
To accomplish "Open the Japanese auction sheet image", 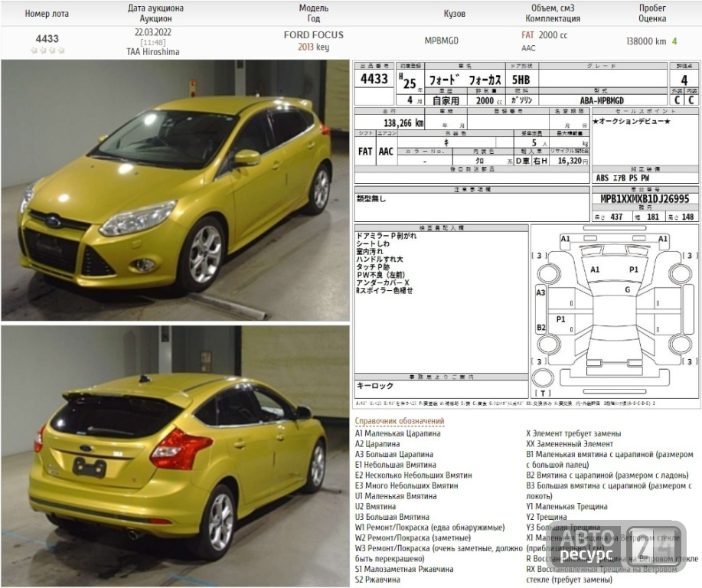I will [x=527, y=234].
